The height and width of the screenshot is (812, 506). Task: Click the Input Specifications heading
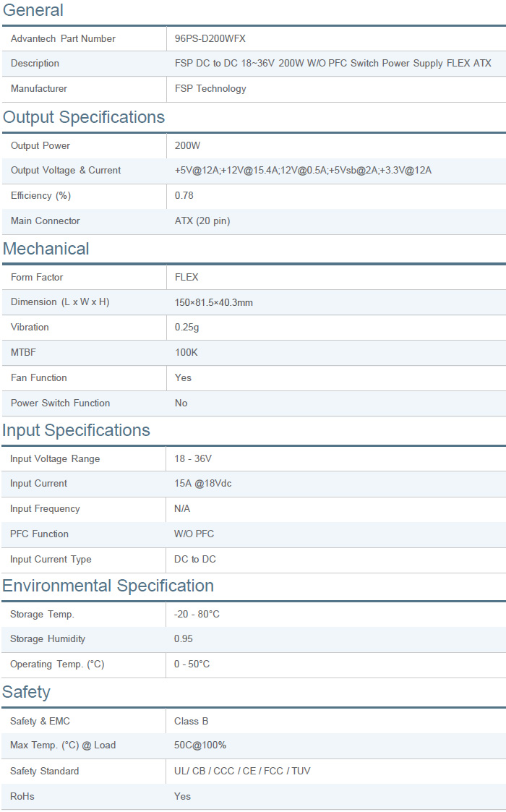pos(76,430)
